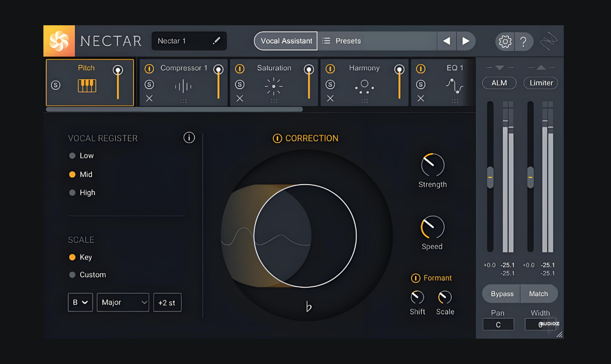Remove the Compressor 1 module
Image resolution: width=611 pixels, height=364 pixels.
click(x=149, y=98)
